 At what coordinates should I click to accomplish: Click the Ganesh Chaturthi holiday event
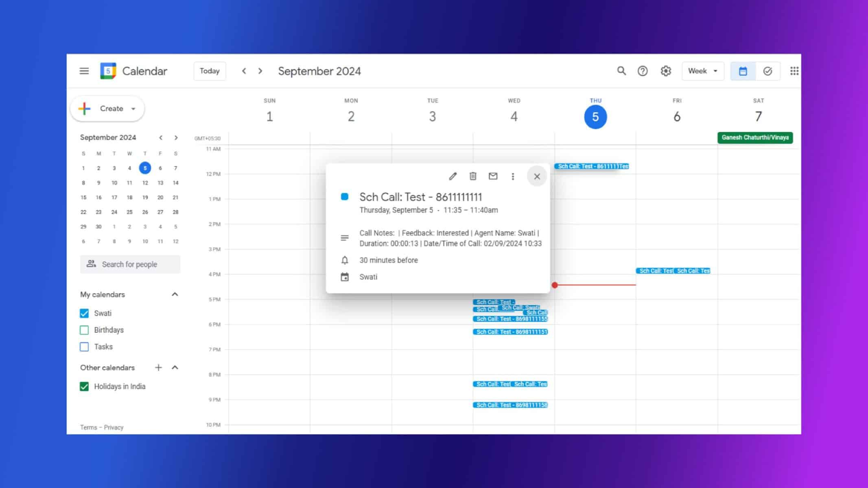point(755,137)
